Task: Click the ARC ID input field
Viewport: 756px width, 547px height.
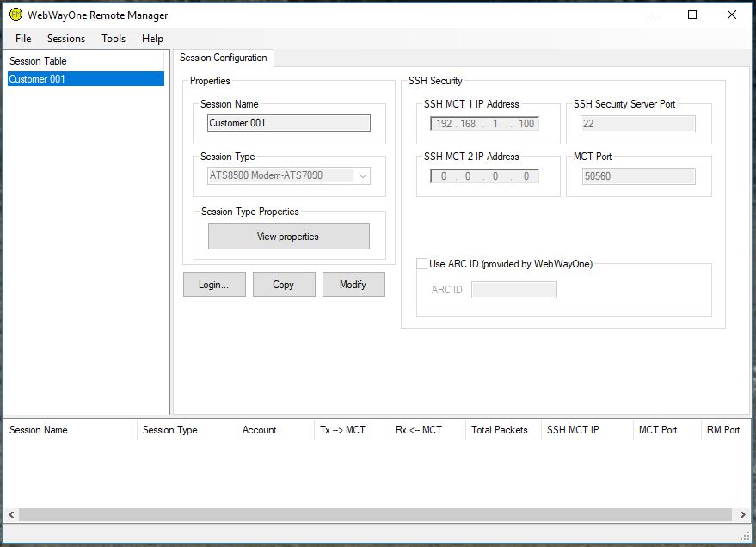Action: click(x=514, y=290)
